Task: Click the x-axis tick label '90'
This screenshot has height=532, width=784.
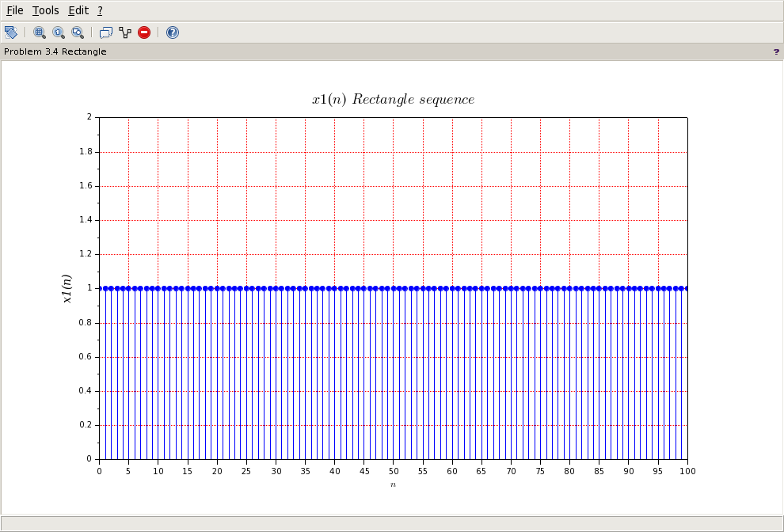Action: click(629, 471)
